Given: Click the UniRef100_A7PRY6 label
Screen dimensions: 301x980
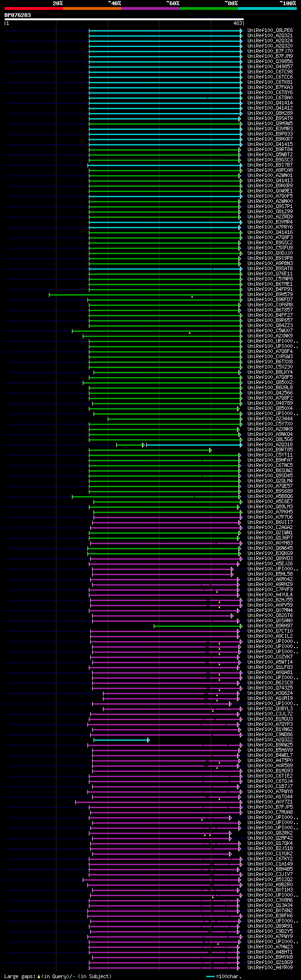Looking at the screenshot, I should coord(270,227).
